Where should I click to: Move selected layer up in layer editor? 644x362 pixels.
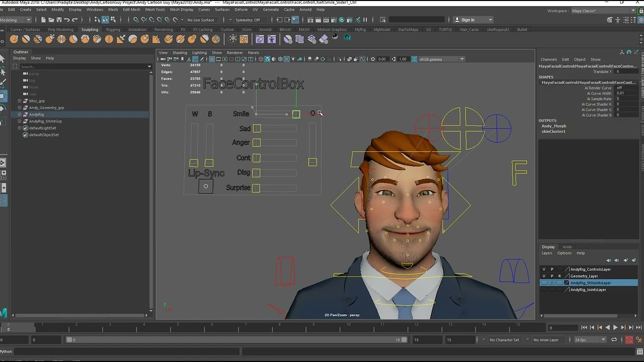(x=608, y=260)
